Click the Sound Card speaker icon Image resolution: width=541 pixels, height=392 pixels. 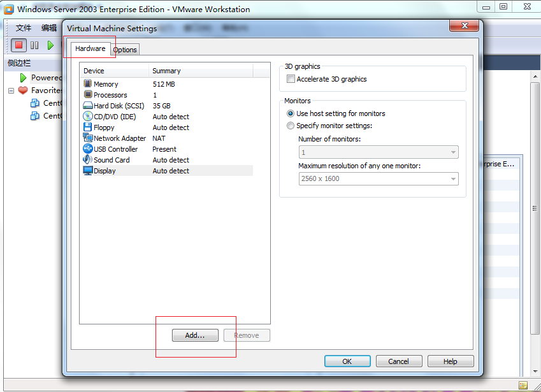(x=88, y=159)
